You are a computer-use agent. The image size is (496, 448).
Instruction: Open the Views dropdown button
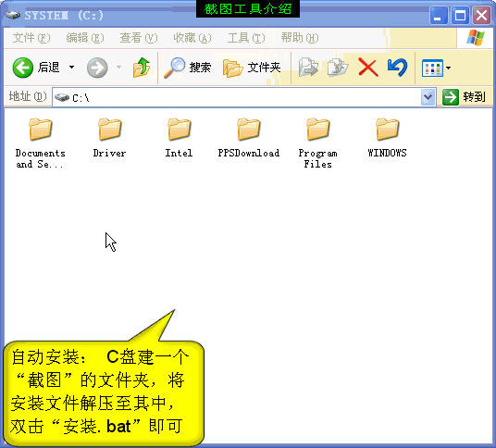(x=436, y=68)
